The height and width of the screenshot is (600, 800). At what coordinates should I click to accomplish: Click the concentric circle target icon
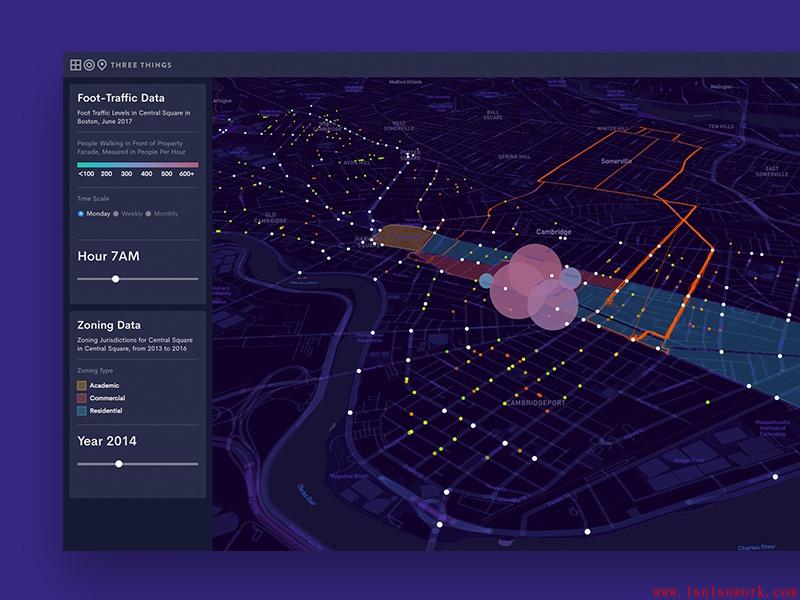coord(88,65)
